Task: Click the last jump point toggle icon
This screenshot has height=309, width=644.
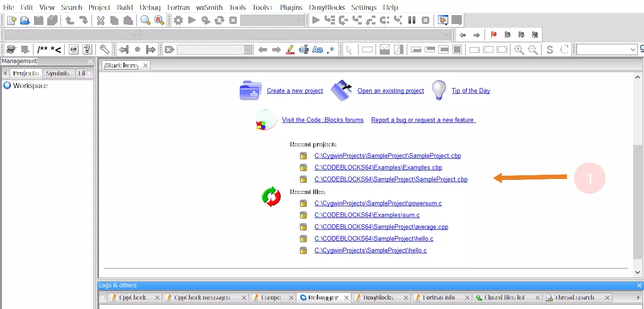Action: 137,49
